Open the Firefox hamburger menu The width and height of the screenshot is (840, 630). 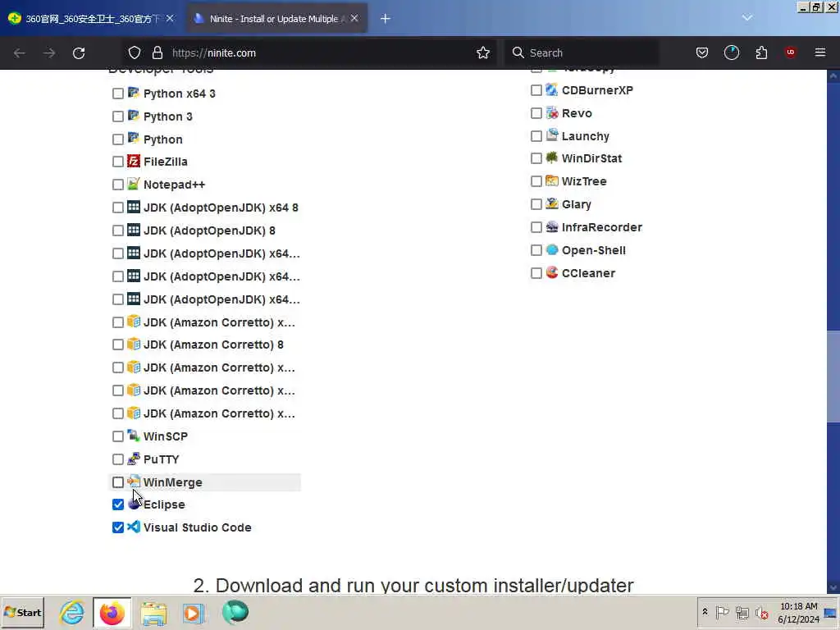pos(820,52)
